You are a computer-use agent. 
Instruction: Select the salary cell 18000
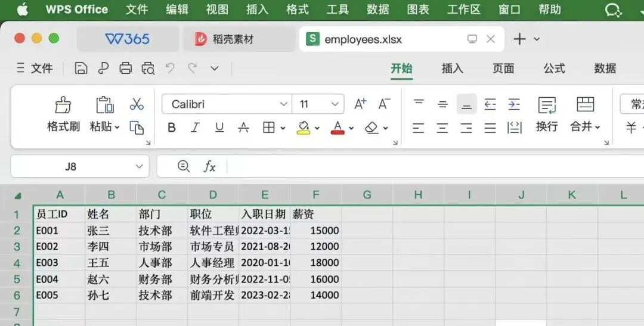[316, 263]
